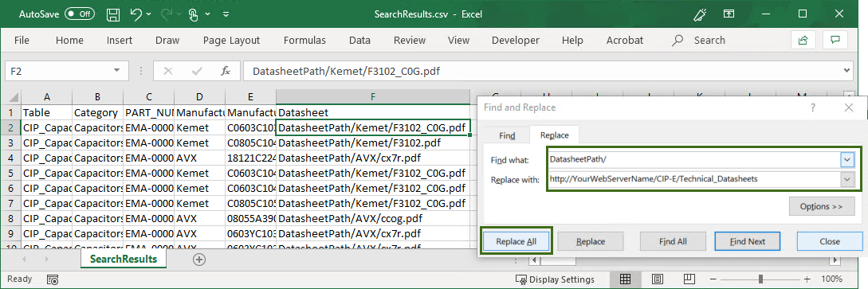Select column F header
This screenshot has width=868, height=289.
(x=373, y=97)
